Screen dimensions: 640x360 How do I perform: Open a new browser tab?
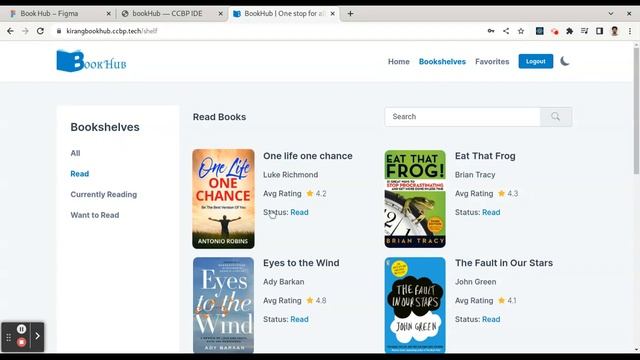click(x=350, y=13)
